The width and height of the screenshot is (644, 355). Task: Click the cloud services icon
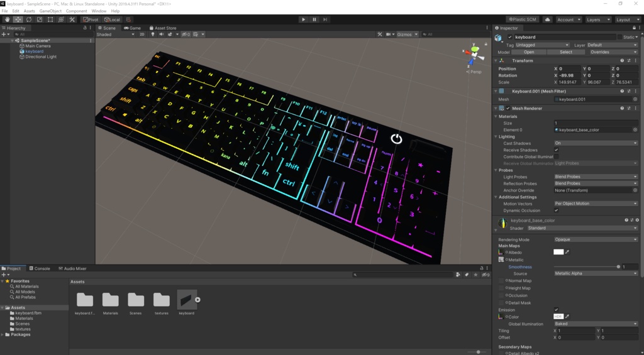548,19
